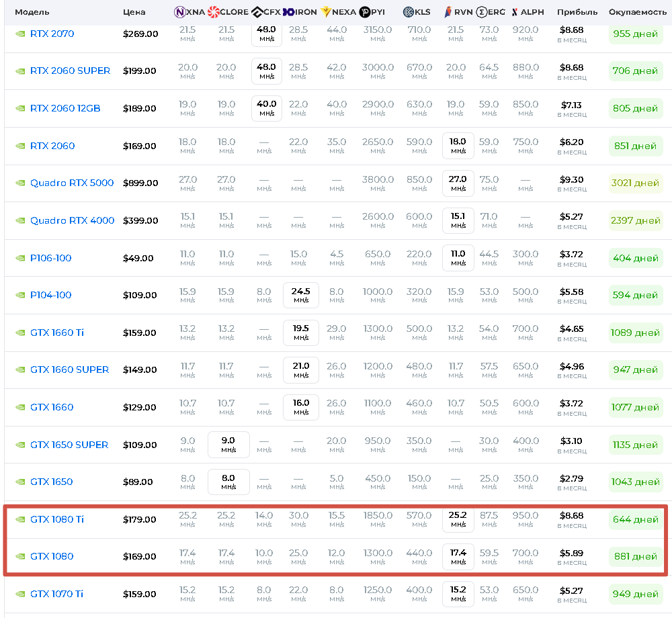The height and width of the screenshot is (618, 672).
Task: Sort table by Цена column header
Action: click(134, 12)
